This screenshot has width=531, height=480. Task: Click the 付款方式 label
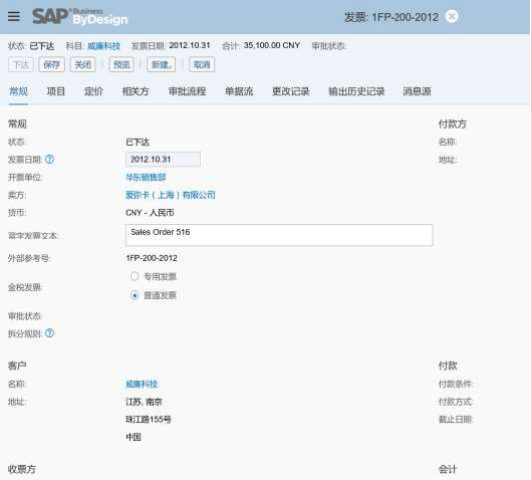click(455, 402)
